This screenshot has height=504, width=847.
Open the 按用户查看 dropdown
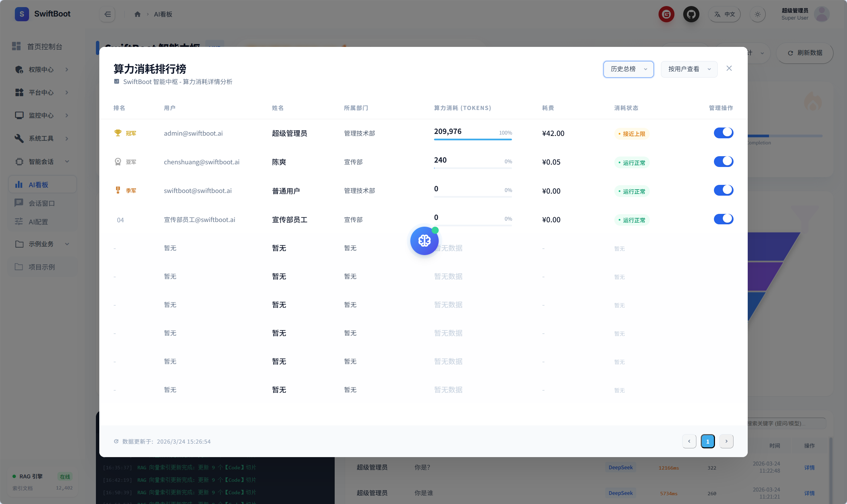pyautogui.click(x=689, y=69)
